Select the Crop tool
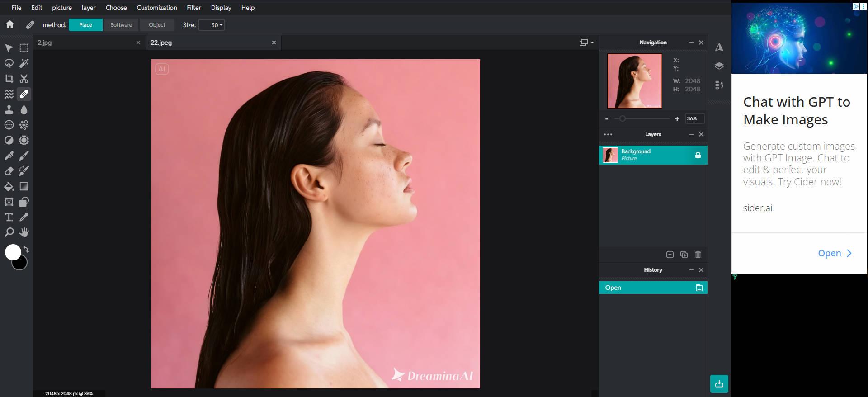The width and height of the screenshot is (868, 397). point(9,79)
